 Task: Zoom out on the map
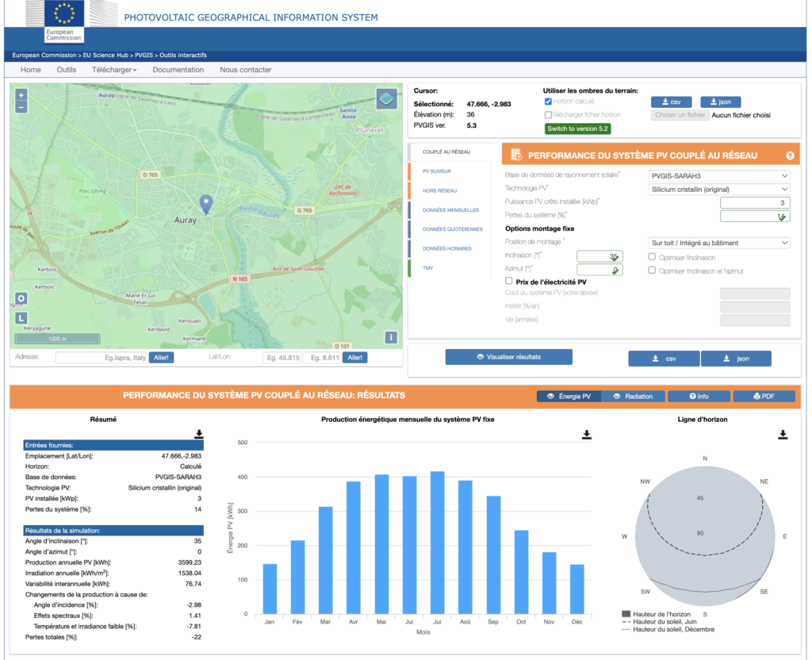pos(21,108)
